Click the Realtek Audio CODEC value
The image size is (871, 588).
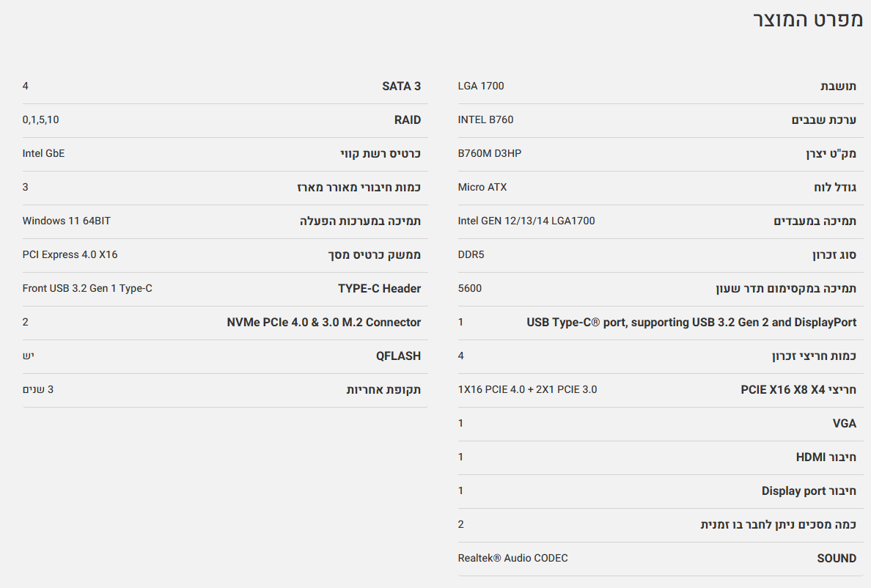512,559
